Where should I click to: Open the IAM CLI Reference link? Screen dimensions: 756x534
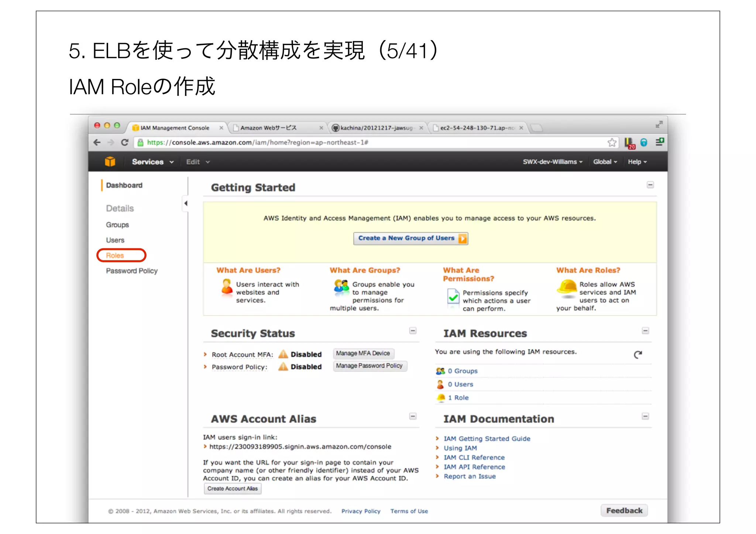pos(474,457)
